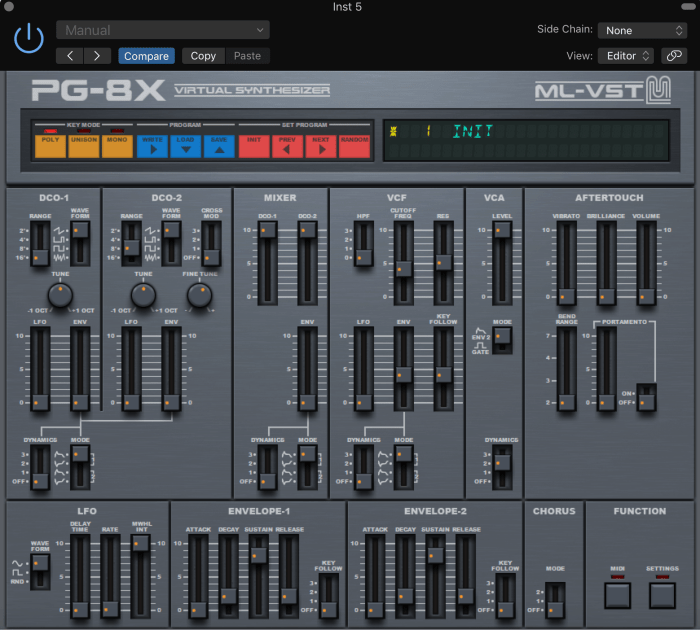Enable POLY key mode
The image size is (700, 630).
click(x=49, y=146)
